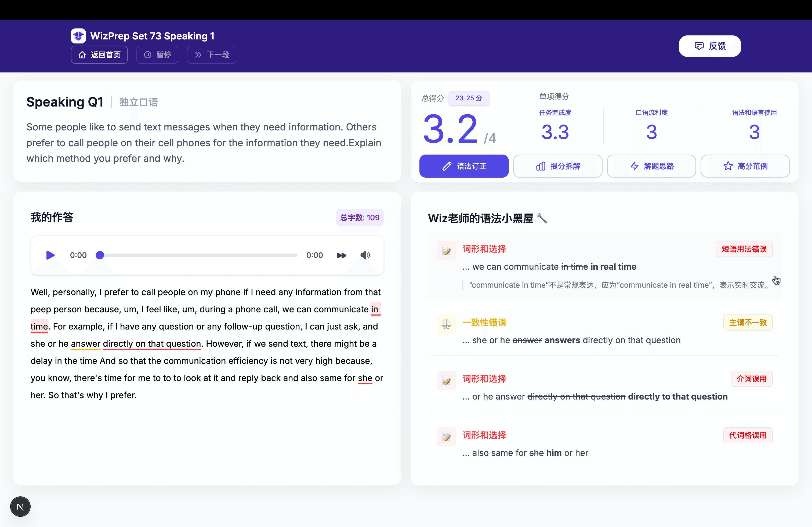Mute the audio player volume
Image resolution: width=812 pixels, height=527 pixels.
(x=365, y=255)
